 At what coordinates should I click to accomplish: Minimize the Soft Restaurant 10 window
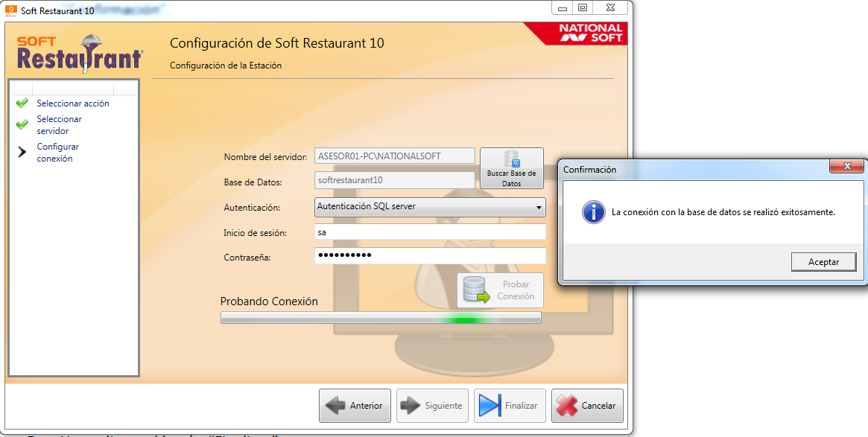[x=563, y=7]
